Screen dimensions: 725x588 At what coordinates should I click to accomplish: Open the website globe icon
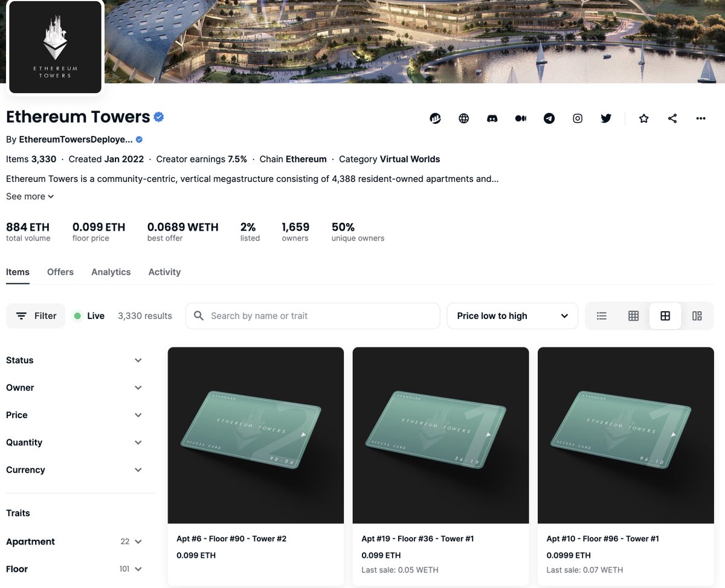(x=464, y=118)
